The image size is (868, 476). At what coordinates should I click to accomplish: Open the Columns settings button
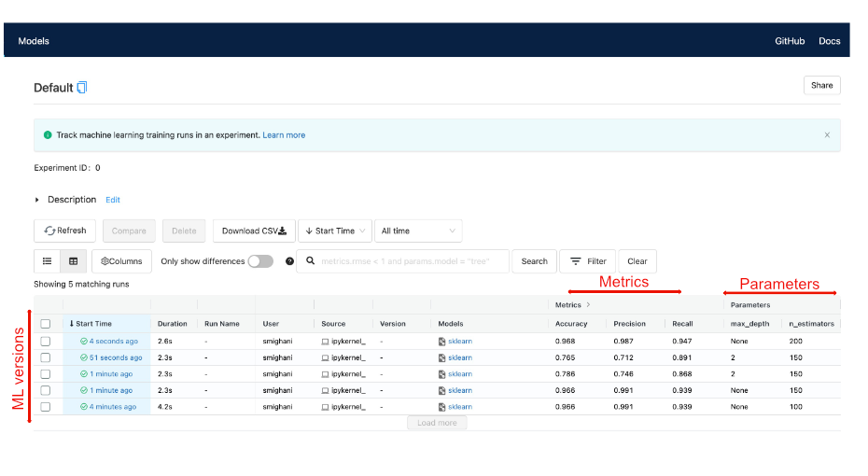(x=121, y=261)
